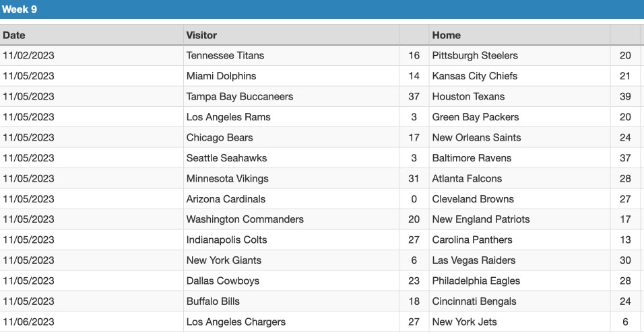This screenshot has width=644, height=333.
Task: Sort by the Home column header
Action: (x=519, y=35)
